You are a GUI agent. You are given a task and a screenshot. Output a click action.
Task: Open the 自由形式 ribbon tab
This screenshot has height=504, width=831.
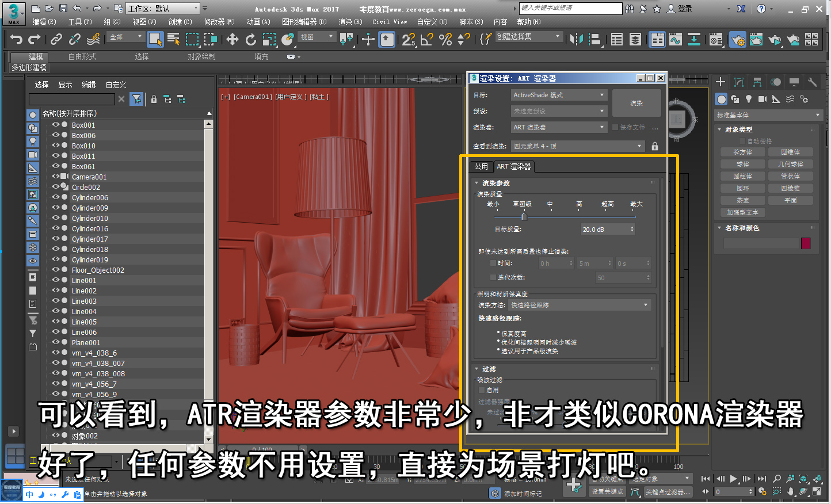coord(82,56)
